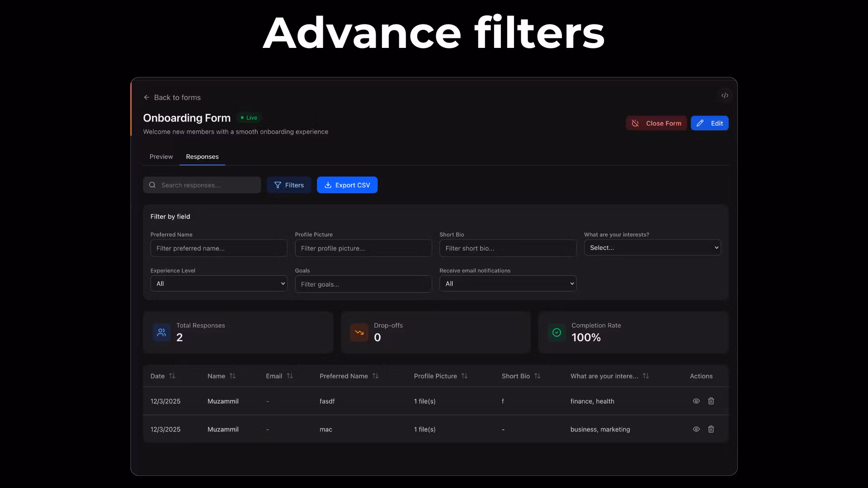Click the back arrow next to Back to forms
This screenshot has width=868, height=488.
[x=146, y=97]
